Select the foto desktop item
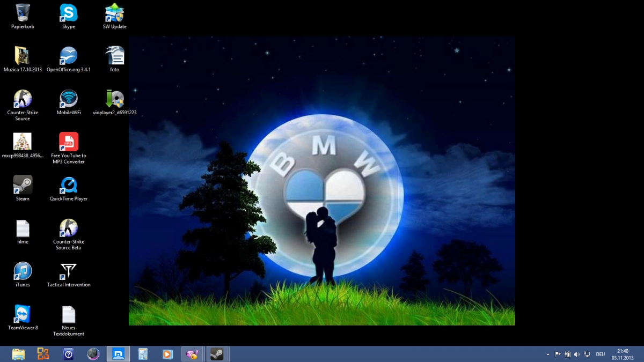Image resolution: width=644 pixels, height=362 pixels. click(115, 59)
